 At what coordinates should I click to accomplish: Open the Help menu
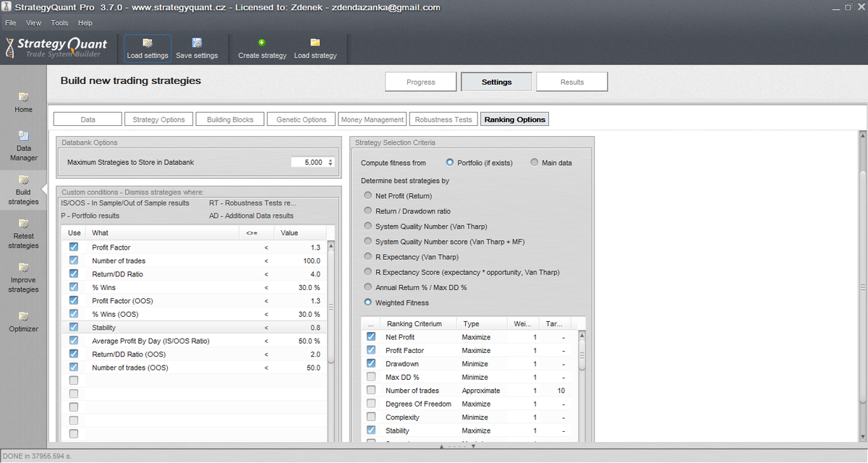coord(85,23)
